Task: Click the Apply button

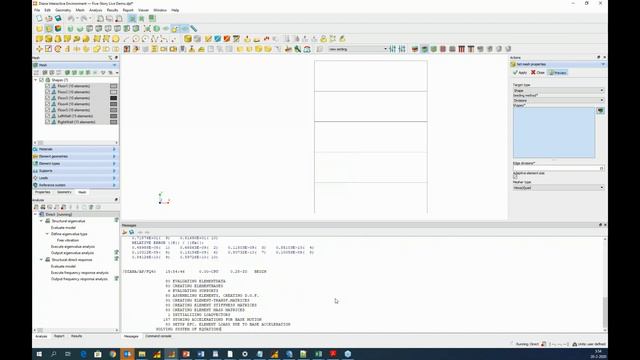Action: point(520,73)
